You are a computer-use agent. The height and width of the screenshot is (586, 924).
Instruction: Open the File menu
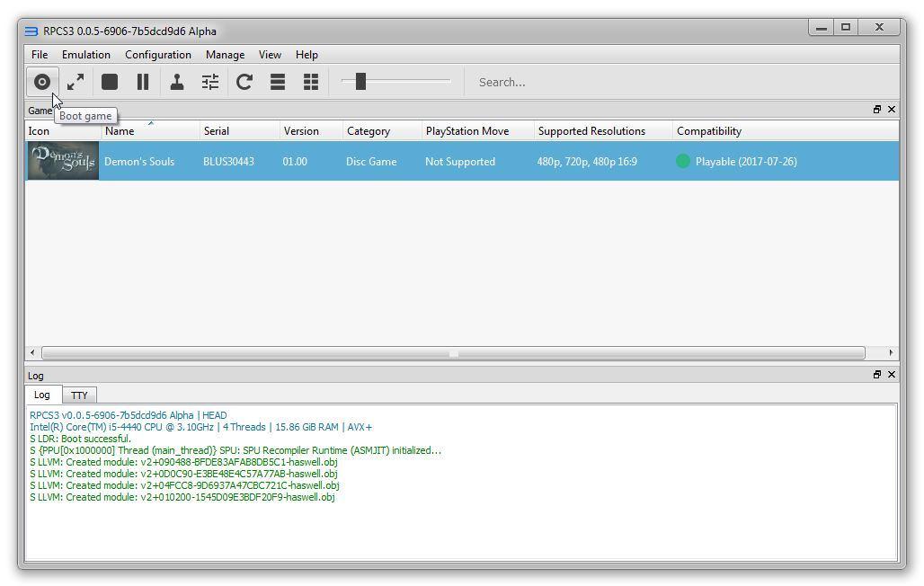[40, 55]
